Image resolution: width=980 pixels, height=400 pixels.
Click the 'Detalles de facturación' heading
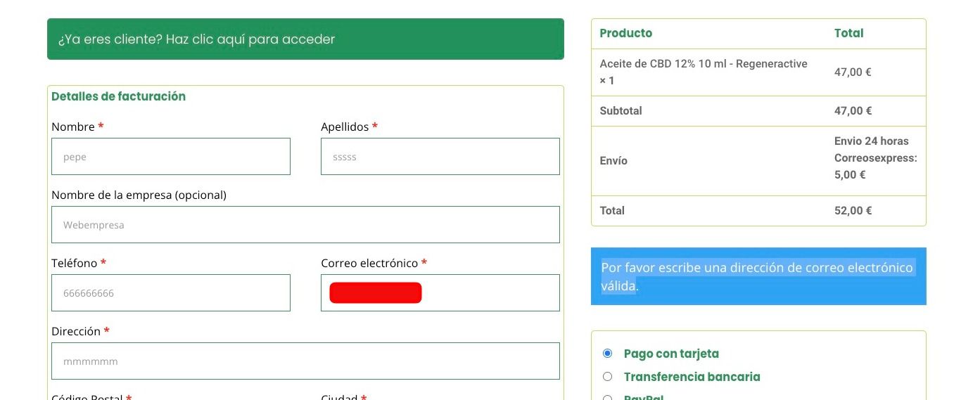(118, 96)
